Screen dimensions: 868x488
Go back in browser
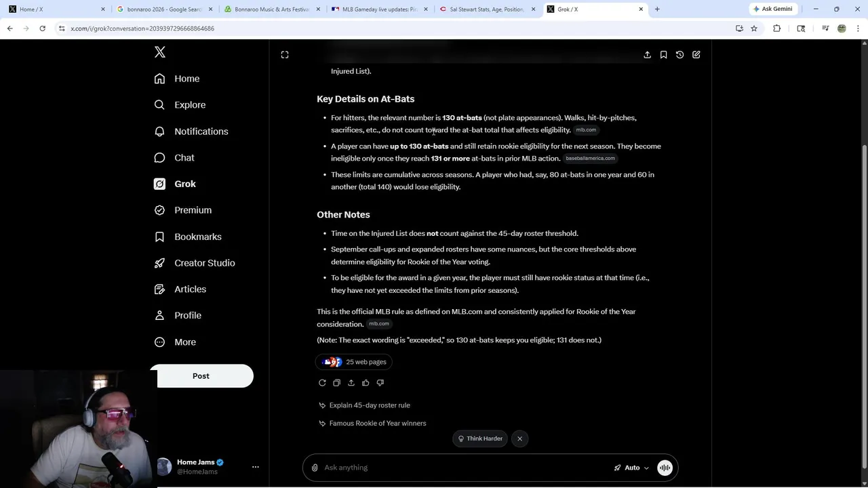9,28
